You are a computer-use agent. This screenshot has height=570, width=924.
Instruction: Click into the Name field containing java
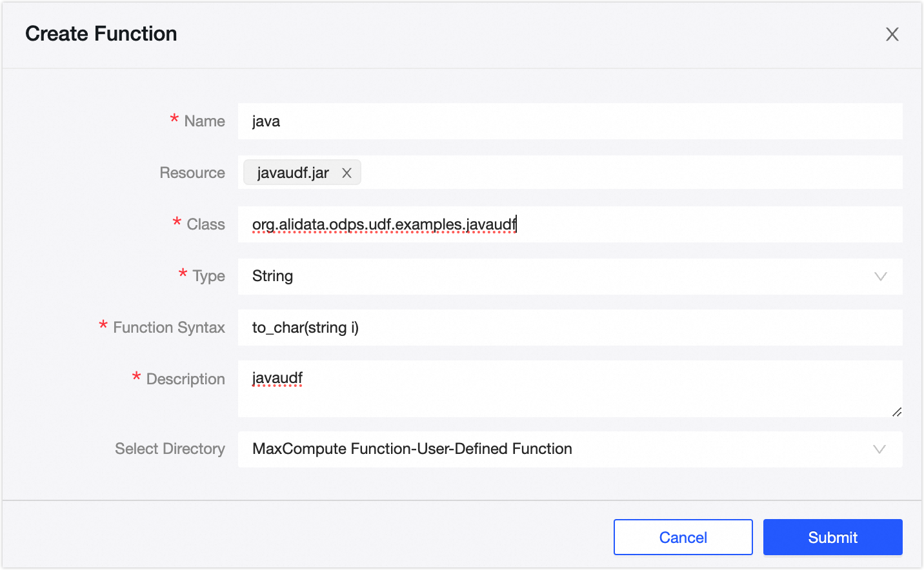coord(570,121)
